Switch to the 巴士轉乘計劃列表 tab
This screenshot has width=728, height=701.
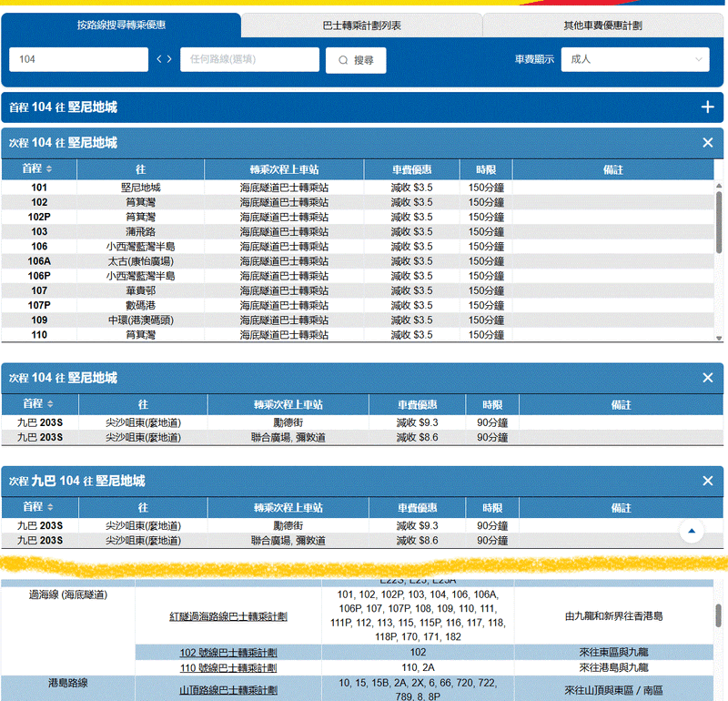point(363,26)
